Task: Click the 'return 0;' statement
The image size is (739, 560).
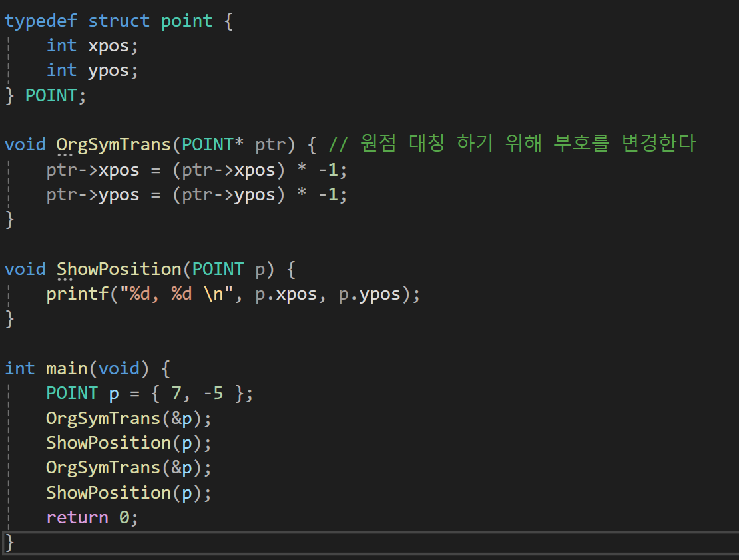Action: (93, 518)
